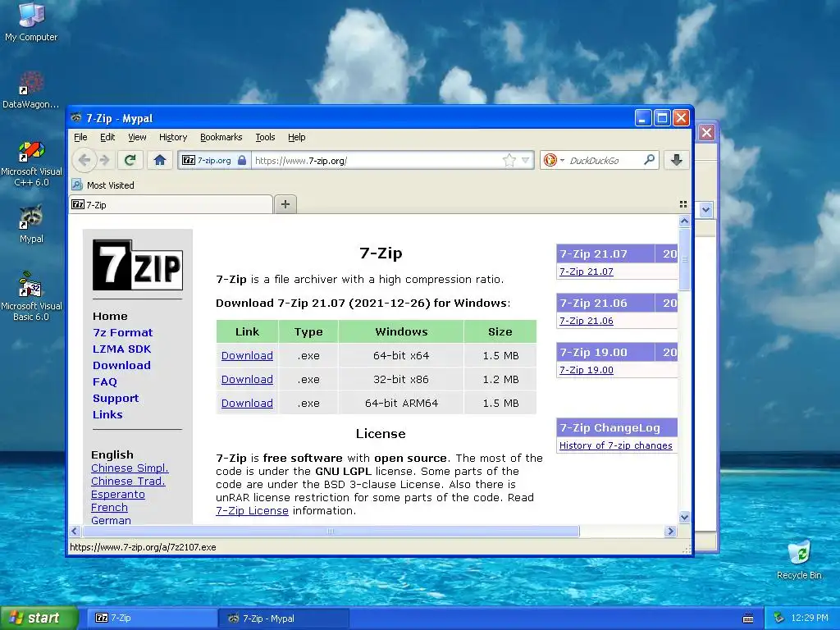Viewport: 840px width, 630px height.
Task: Open History of 7-zip changes link
Action: coord(615,445)
